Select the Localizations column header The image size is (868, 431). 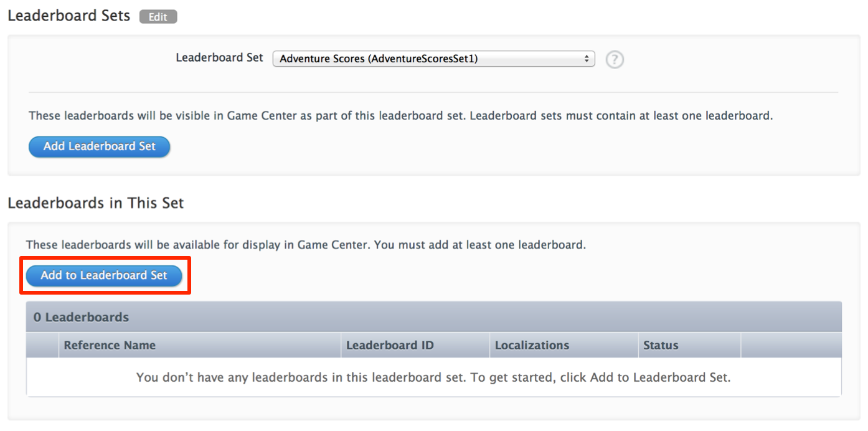[x=532, y=345]
